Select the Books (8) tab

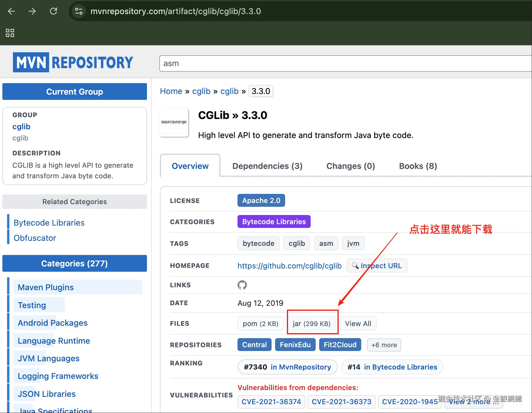418,166
